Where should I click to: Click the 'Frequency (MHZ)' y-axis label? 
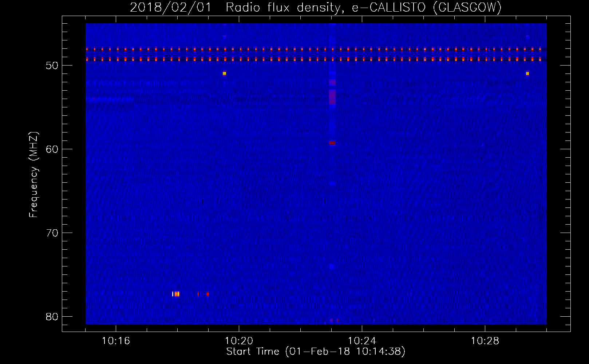pyautogui.click(x=33, y=175)
